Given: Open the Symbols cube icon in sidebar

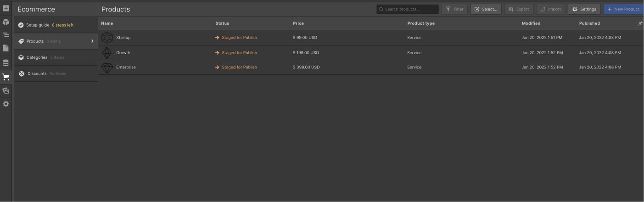Looking at the screenshot, I should coord(6,22).
